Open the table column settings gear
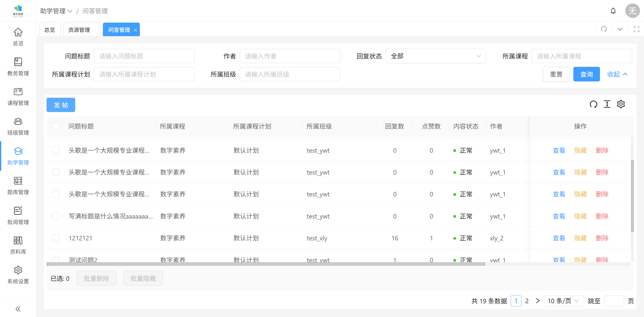644x317 pixels. tap(621, 104)
